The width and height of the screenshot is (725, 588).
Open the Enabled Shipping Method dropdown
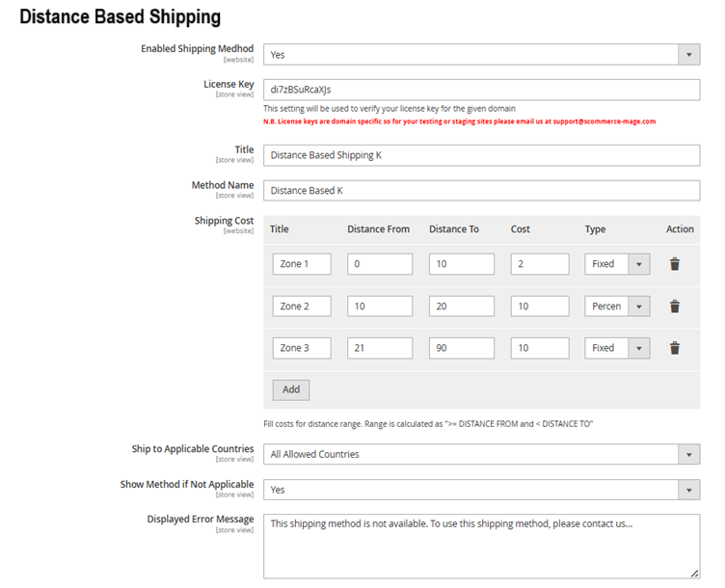481,55
